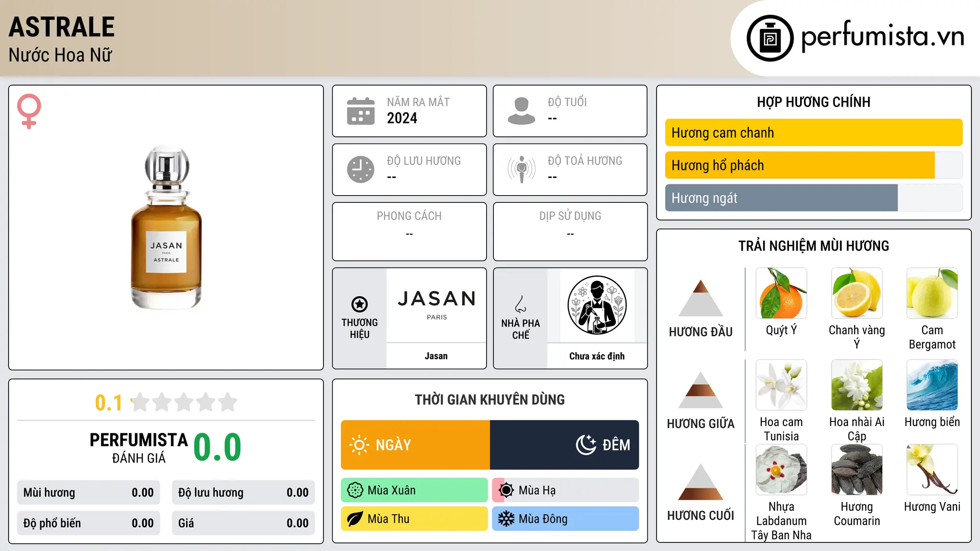Click the perfumista.vn site name
Screen dimensions: 980x551
tap(882, 36)
